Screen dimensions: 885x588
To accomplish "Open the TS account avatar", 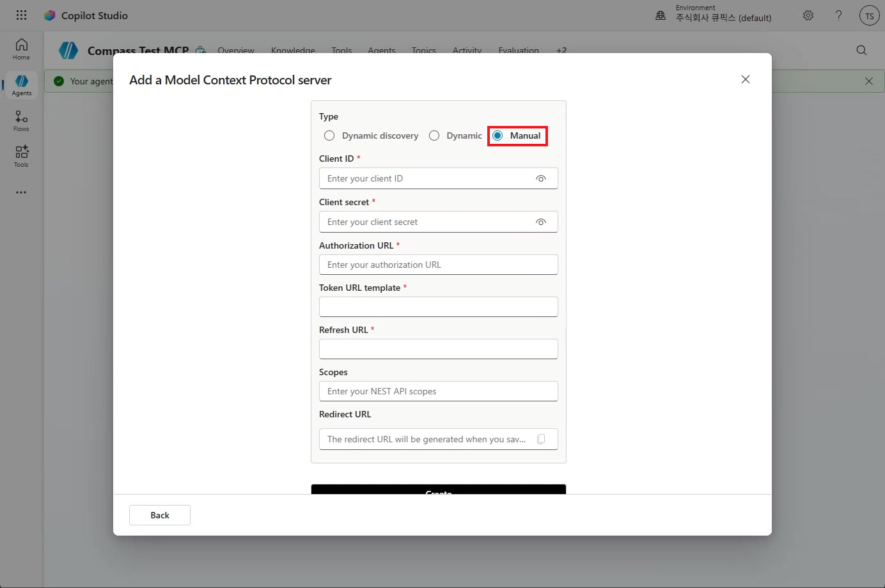I will pyautogui.click(x=869, y=16).
